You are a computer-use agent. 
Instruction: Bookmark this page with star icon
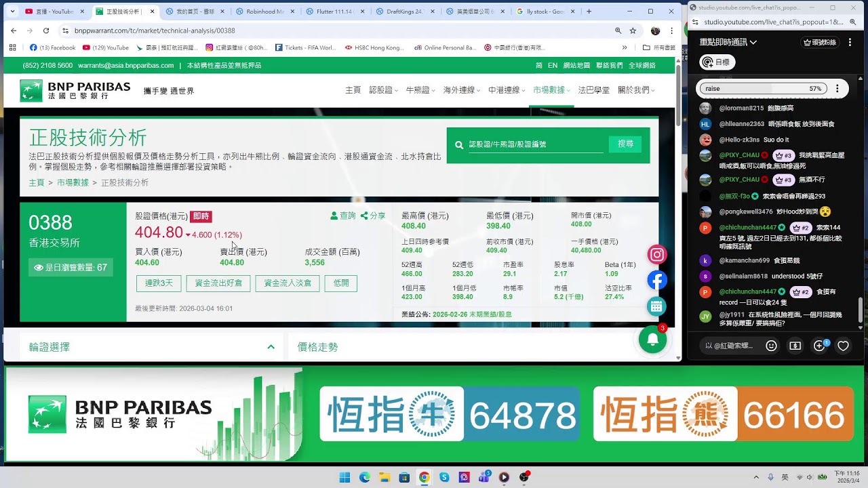click(x=633, y=30)
